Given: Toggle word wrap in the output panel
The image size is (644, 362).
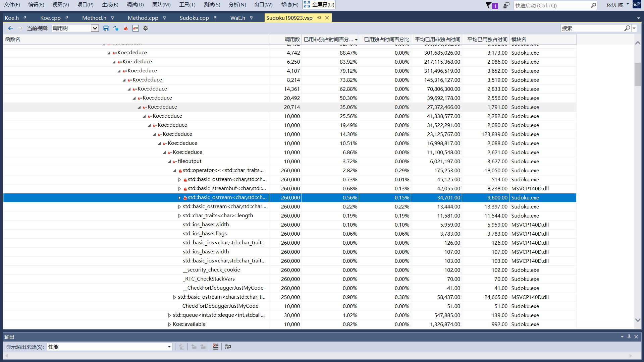Looking at the screenshot, I should 228,347.
